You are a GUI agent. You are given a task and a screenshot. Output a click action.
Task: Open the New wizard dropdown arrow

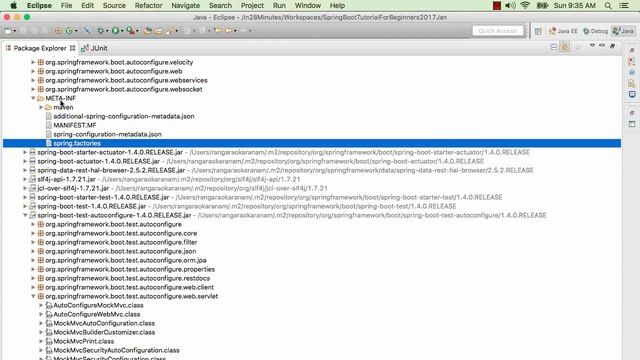tap(15, 31)
